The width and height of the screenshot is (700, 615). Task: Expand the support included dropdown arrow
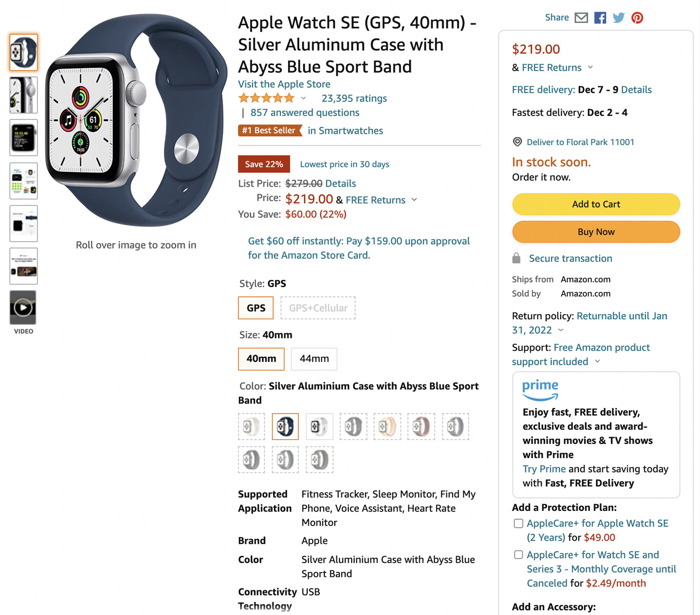pyautogui.click(x=598, y=361)
